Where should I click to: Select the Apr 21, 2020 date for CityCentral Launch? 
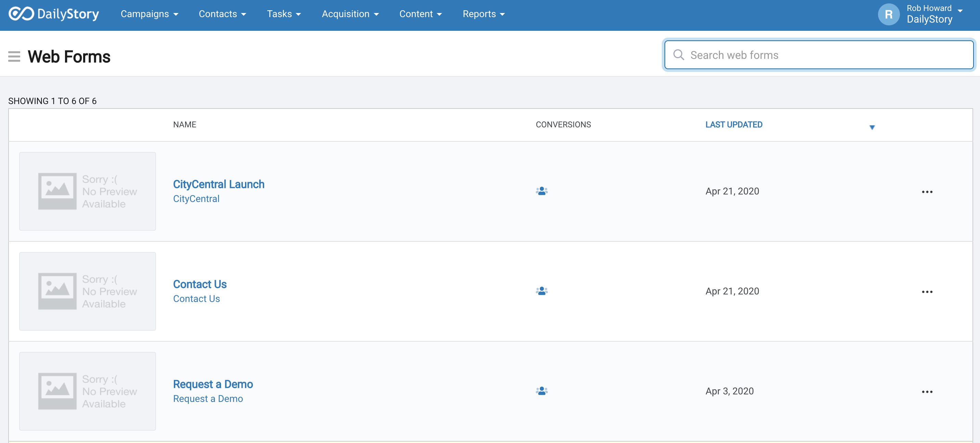pos(732,191)
